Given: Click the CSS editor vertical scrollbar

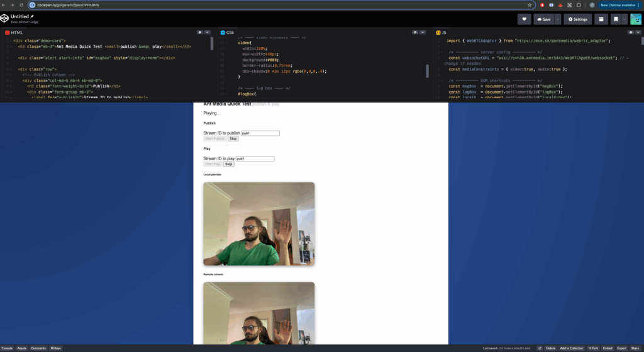Looking at the screenshot, I should pyautogui.click(x=427, y=71).
